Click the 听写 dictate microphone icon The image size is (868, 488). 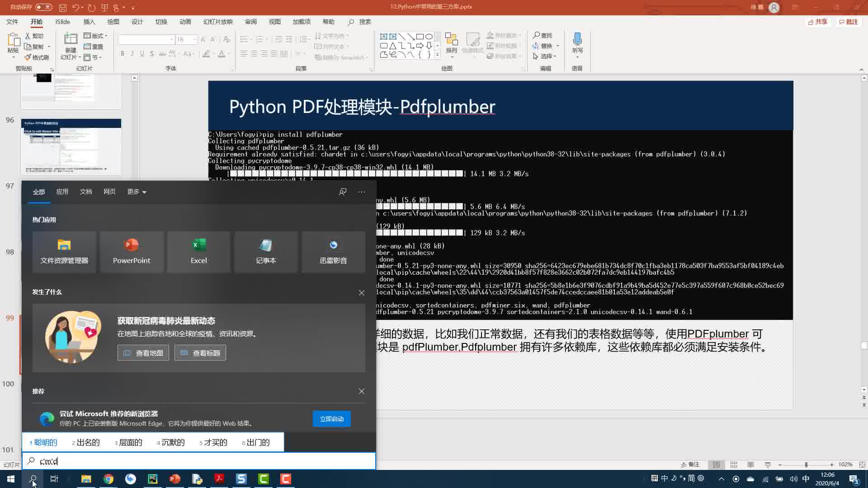tap(577, 39)
